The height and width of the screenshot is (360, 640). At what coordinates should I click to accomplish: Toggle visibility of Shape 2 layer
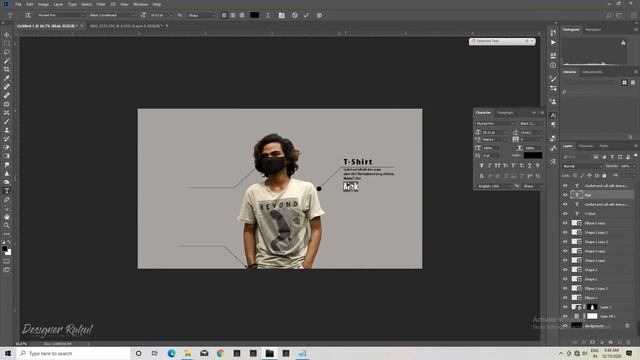tap(565, 269)
